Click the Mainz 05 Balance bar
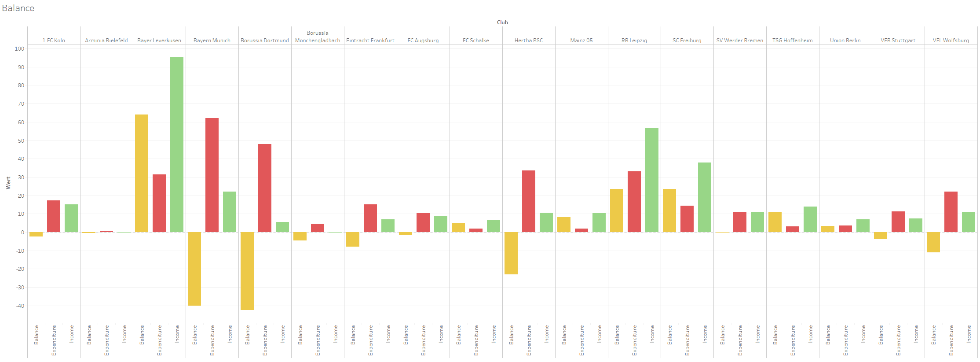 pyautogui.click(x=564, y=225)
